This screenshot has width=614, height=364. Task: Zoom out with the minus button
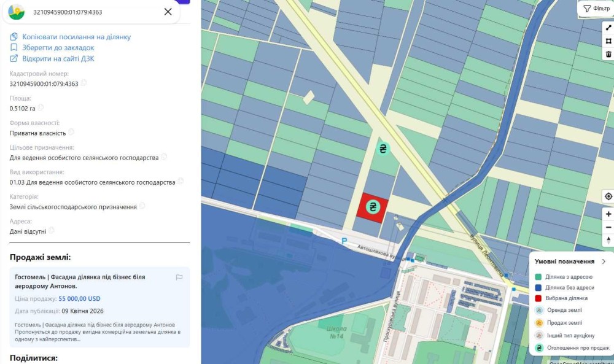pos(608,227)
